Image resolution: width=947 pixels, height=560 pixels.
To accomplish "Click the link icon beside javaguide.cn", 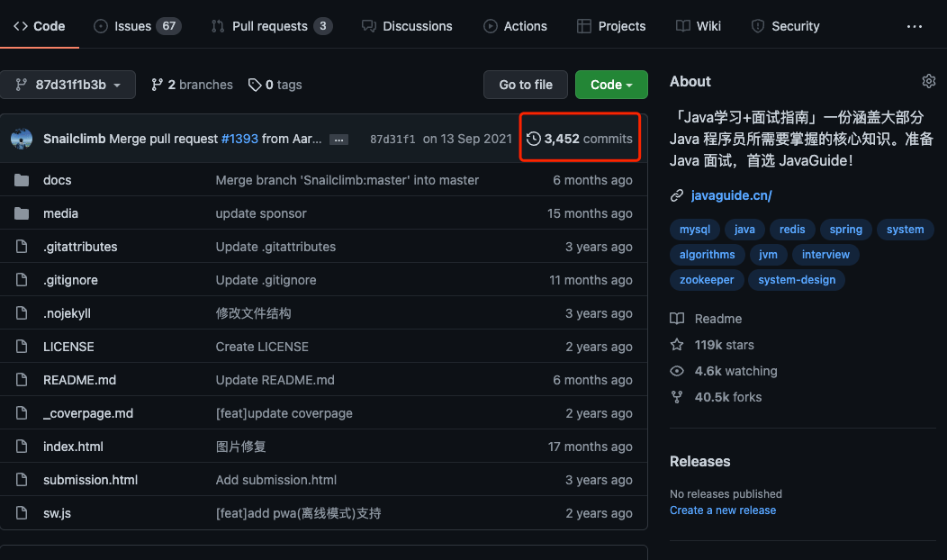I will [677, 195].
